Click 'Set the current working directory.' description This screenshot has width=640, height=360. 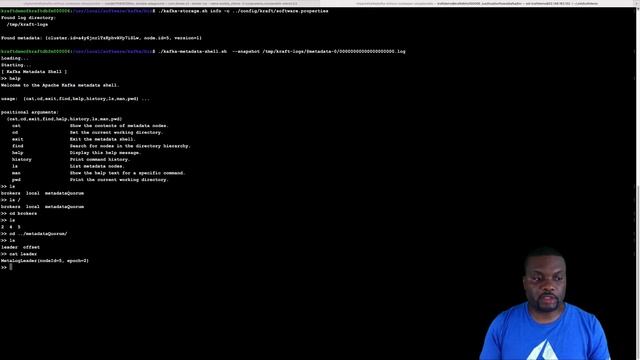tap(116, 132)
